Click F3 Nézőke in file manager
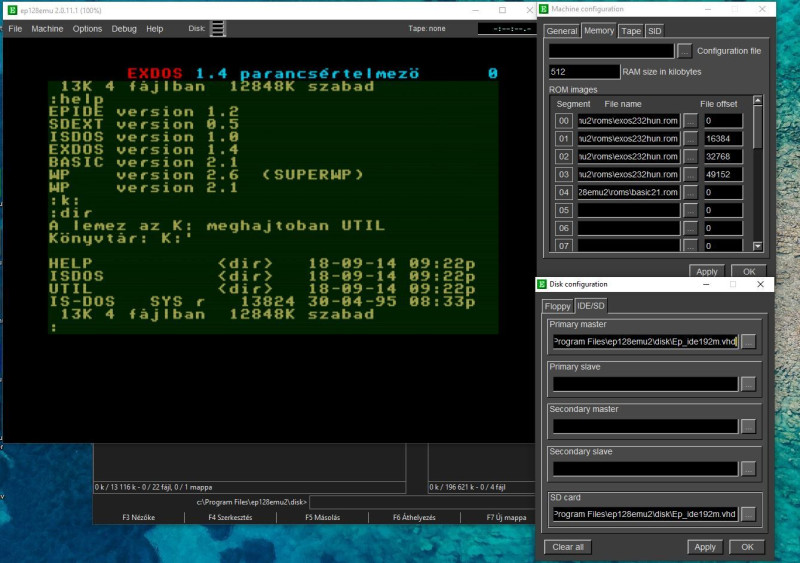The height and width of the screenshot is (563, 800). click(138, 517)
